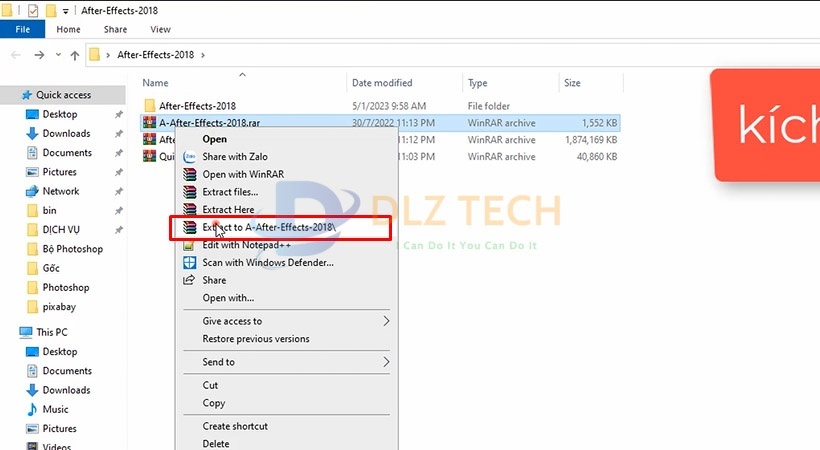Screen dimensions: 820x450
Task: Choose Edit with Notepad++
Action: pos(246,245)
